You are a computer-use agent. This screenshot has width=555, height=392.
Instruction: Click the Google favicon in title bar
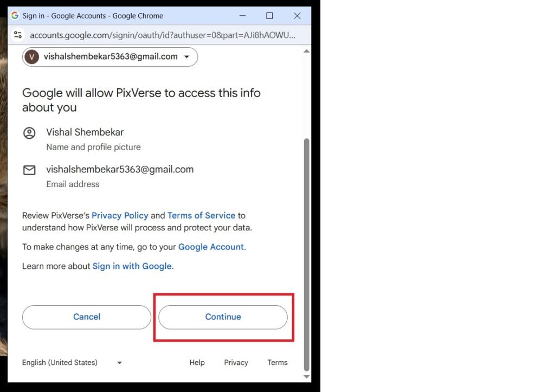(15, 16)
